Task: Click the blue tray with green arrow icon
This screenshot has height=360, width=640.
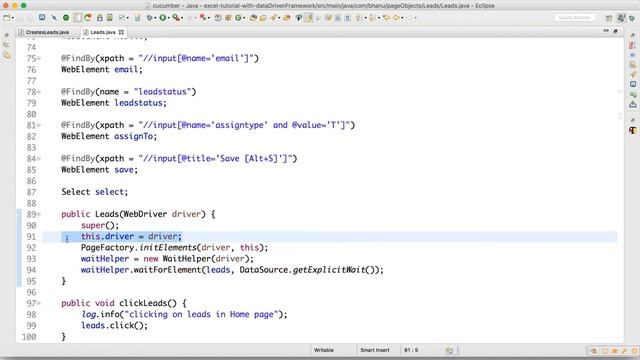Action: pyautogui.click(x=633, y=104)
